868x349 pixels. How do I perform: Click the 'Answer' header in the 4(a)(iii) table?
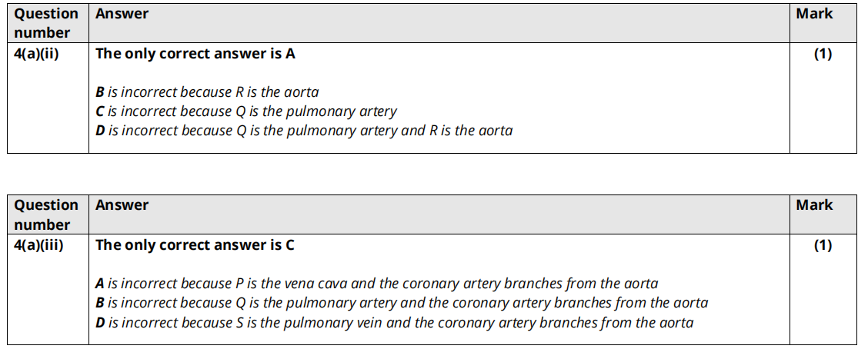[x=122, y=205]
